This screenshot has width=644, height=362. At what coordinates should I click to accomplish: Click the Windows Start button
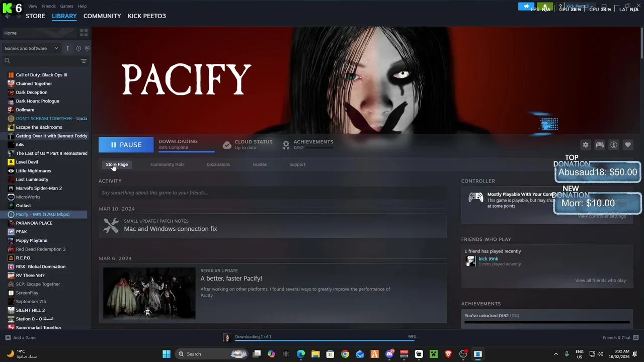point(167,354)
